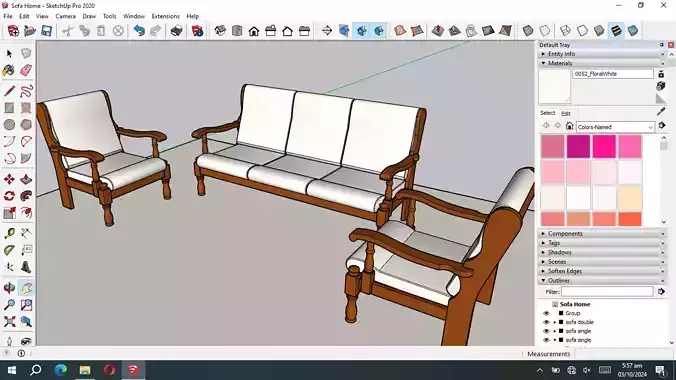The image size is (676, 380).
Task: Select the Push/Pull tool
Action: (26, 179)
